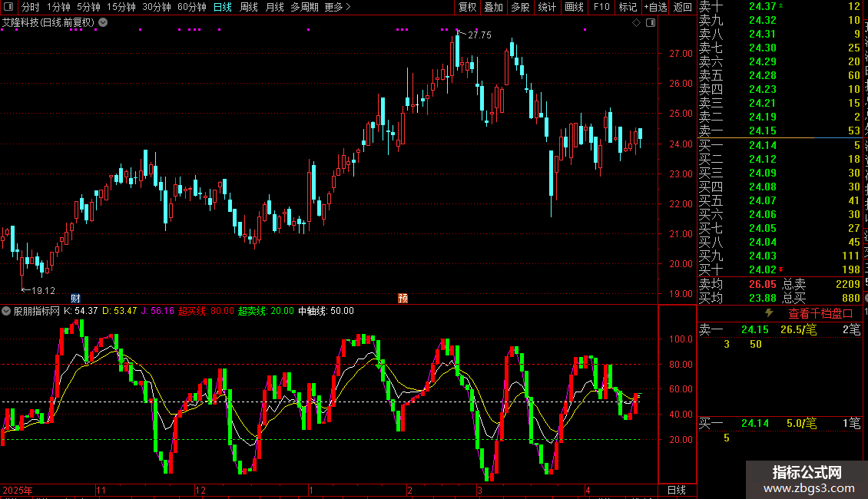Click the 总卖 2209 total
The width and height of the screenshot is (868, 499).
point(821,284)
